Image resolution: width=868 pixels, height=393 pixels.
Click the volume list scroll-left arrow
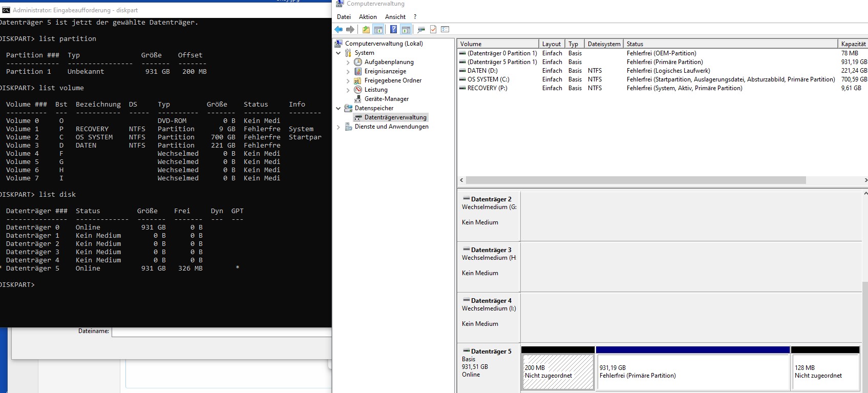point(461,180)
